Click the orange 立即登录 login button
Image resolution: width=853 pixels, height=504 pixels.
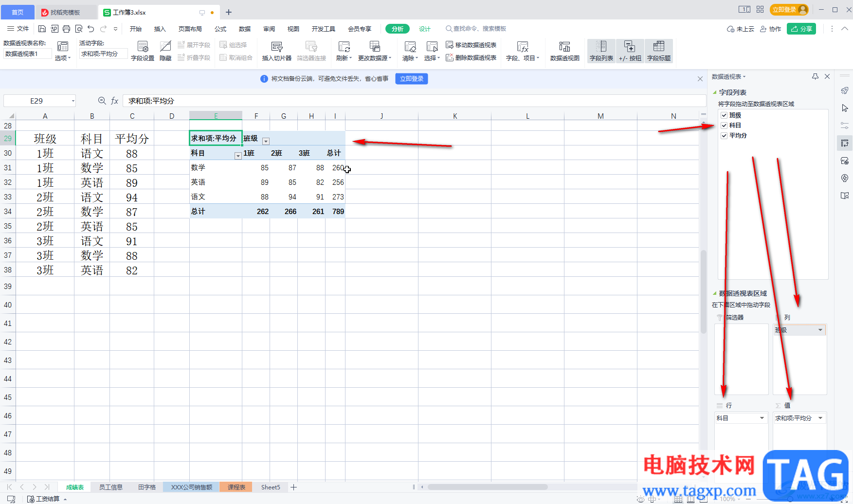[x=789, y=9]
